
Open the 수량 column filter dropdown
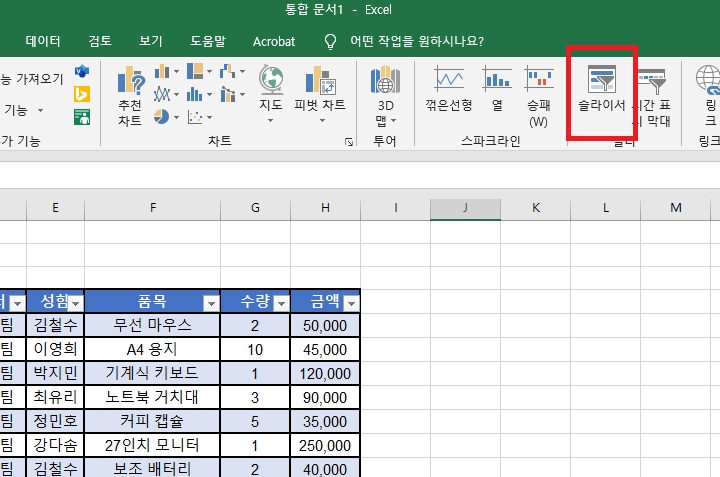tap(281, 303)
